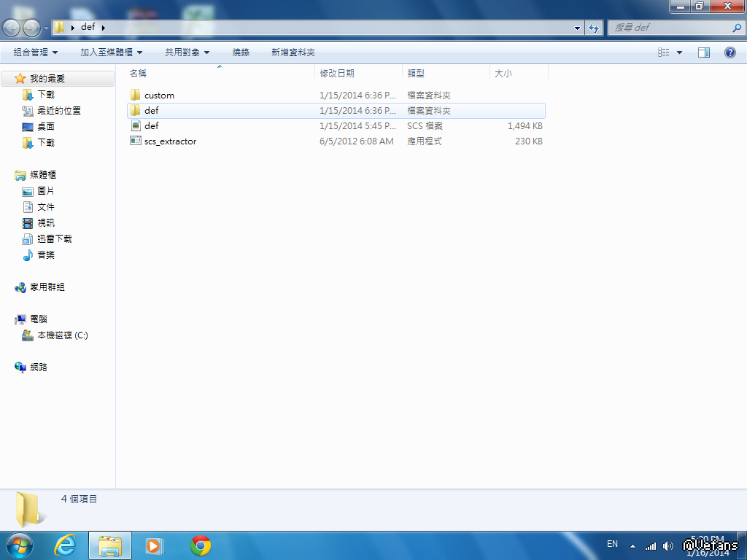Select 媒體櫃 in navigation pane
The image size is (747, 560).
(x=43, y=175)
